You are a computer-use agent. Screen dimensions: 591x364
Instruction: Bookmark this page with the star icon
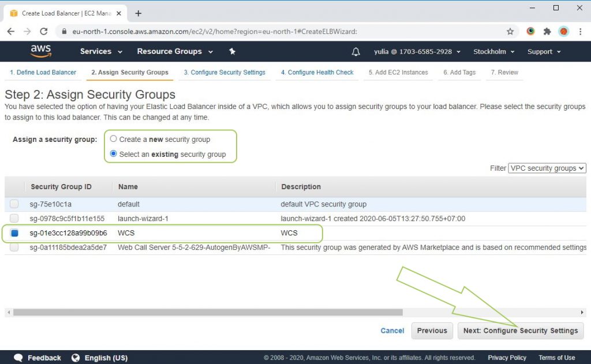510,32
